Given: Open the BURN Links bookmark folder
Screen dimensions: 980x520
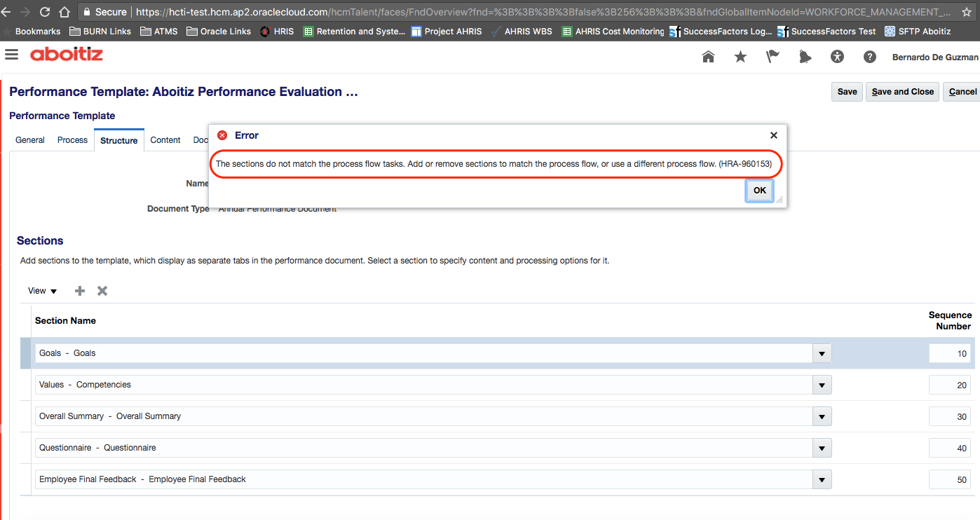Looking at the screenshot, I should click(x=100, y=32).
